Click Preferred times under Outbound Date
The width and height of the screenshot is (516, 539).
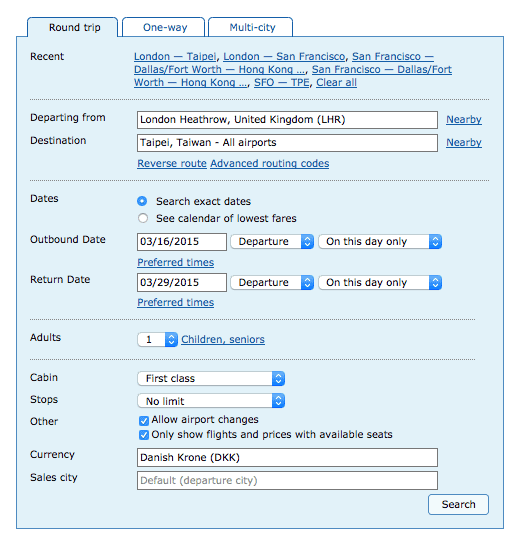point(176,262)
